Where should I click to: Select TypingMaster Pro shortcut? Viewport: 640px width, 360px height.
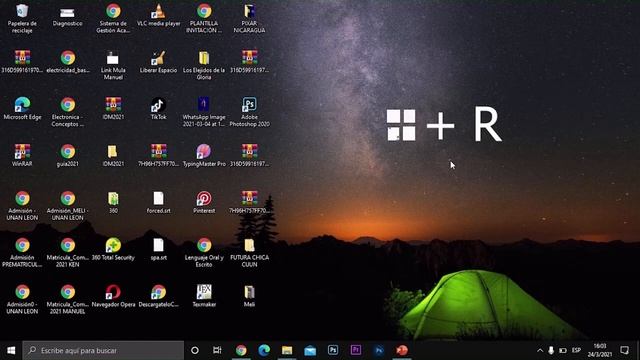coord(204,156)
